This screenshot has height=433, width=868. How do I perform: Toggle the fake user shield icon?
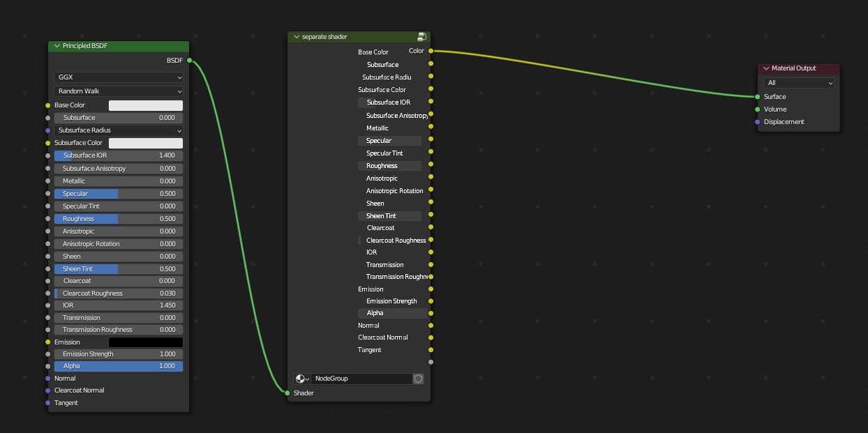pos(418,379)
